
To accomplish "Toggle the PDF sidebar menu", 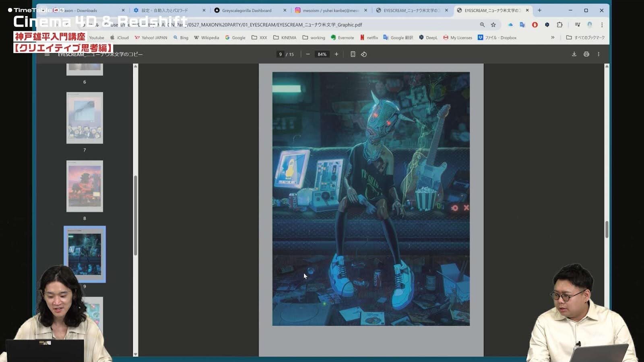I will (x=47, y=54).
